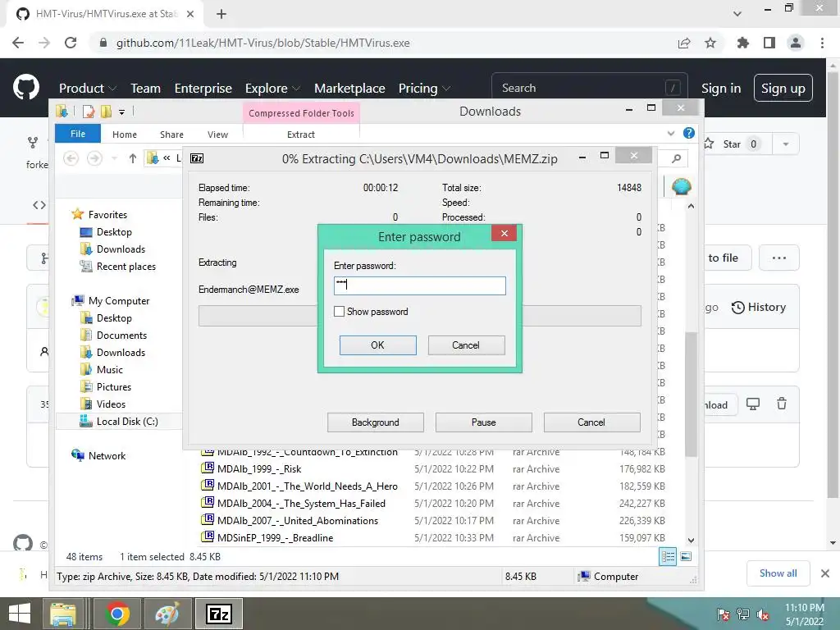Screen dimensions: 840x630
Task: Click the file list scroll up arrow
Action: coord(691,206)
